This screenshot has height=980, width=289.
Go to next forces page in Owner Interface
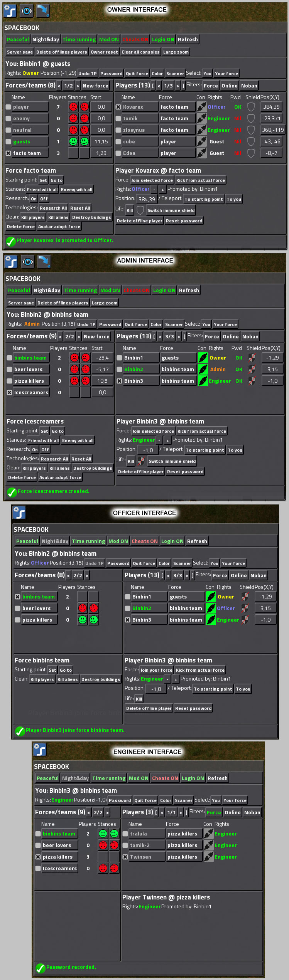click(78, 86)
